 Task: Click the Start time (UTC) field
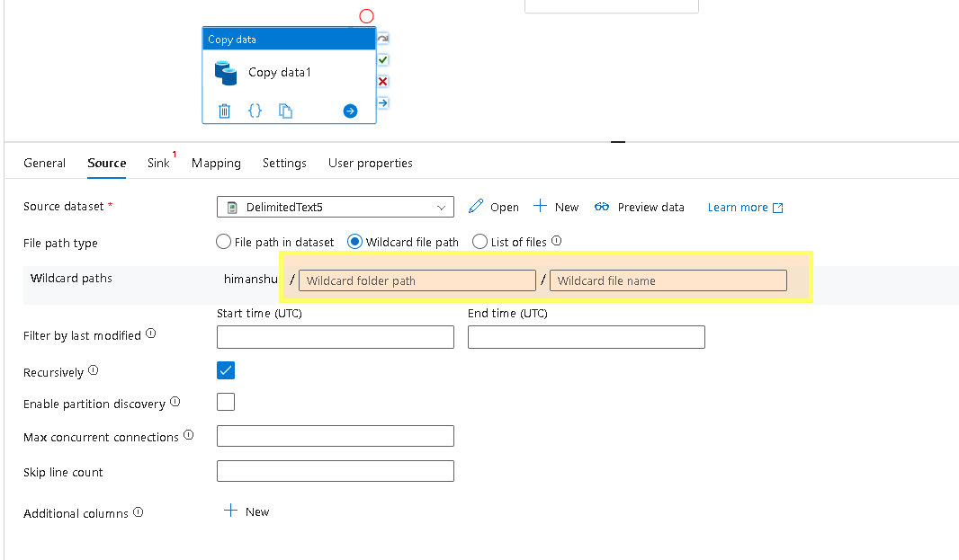click(x=336, y=337)
